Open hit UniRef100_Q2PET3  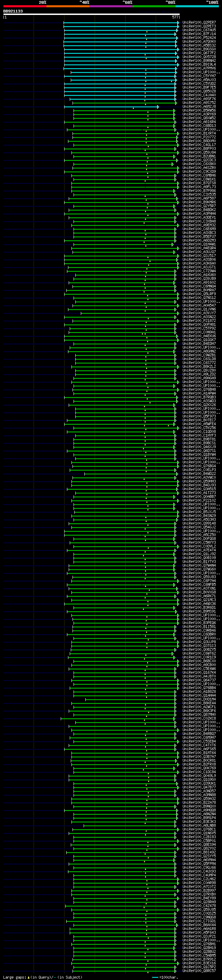coord(199,26)
